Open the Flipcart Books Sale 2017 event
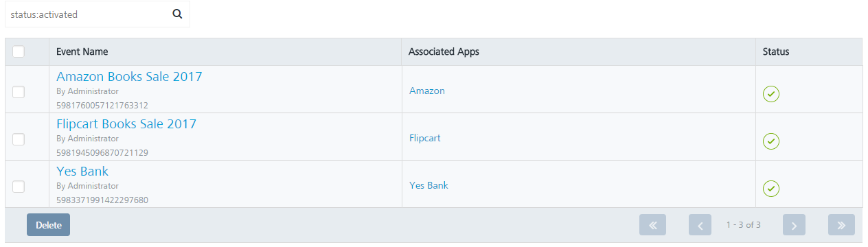 pyautogui.click(x=126, y=123)
